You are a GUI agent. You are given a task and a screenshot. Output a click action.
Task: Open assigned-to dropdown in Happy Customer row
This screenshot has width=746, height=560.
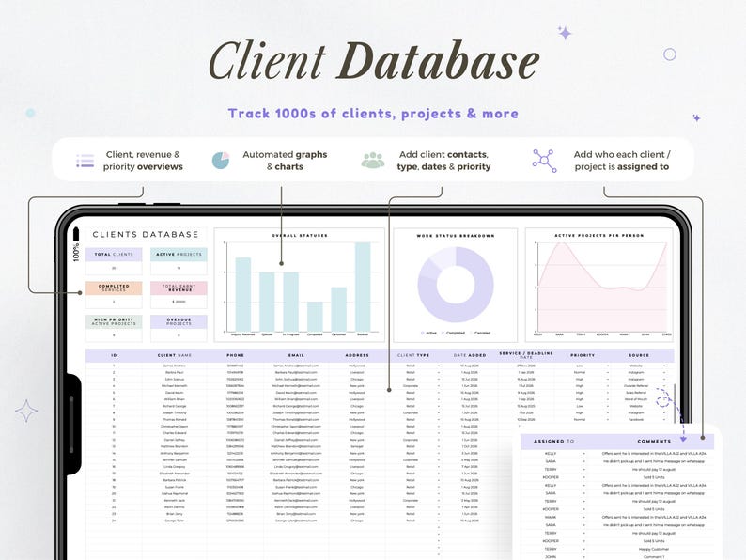[583, 549]
